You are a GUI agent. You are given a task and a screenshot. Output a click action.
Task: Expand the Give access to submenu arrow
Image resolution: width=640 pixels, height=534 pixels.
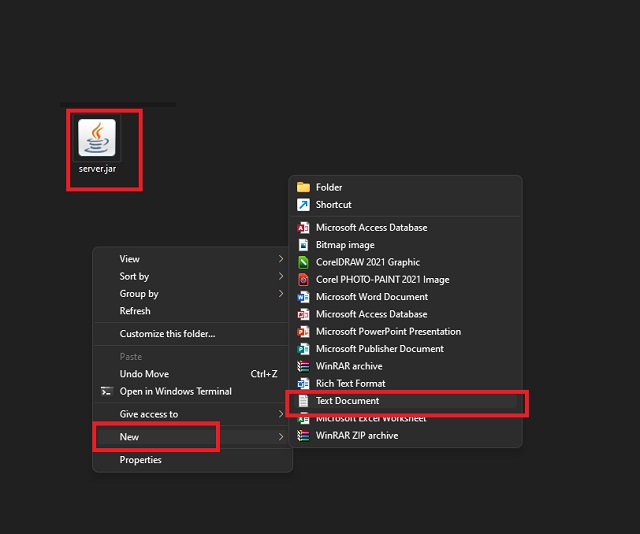pos(281,414)
